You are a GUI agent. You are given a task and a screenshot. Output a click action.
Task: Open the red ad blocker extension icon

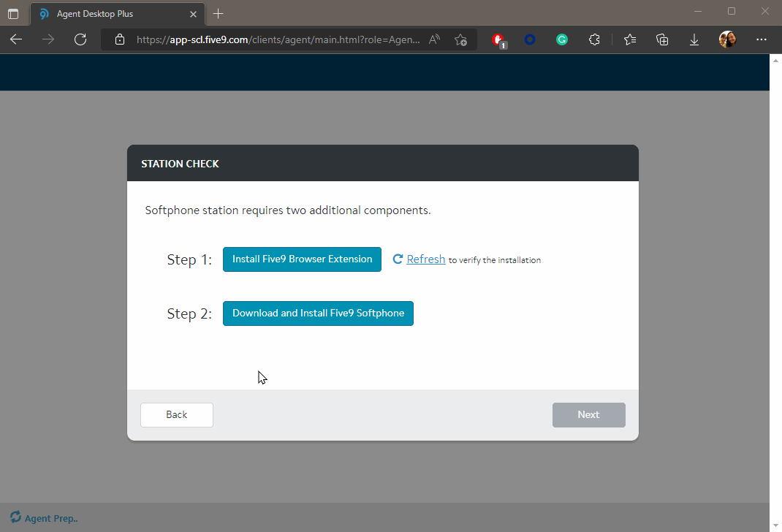pyautogui.click(x=498, y=40)
